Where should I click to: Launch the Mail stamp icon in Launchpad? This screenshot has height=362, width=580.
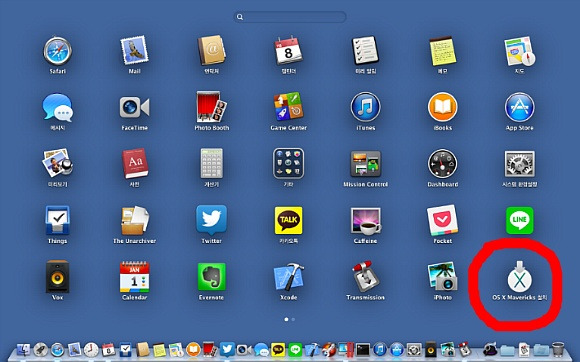coord(134,50)
